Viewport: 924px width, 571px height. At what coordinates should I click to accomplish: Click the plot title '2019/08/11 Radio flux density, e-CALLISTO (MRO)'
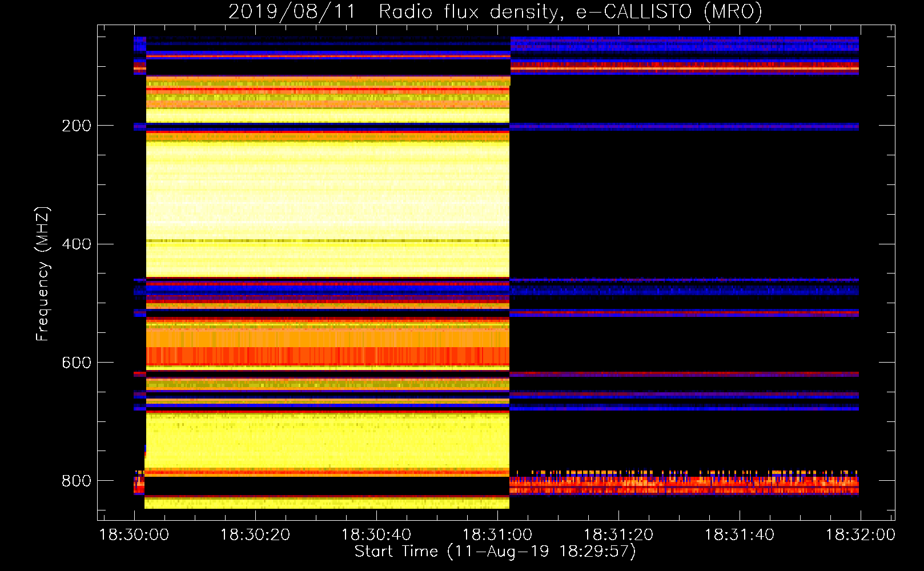(x=495, y=12)
